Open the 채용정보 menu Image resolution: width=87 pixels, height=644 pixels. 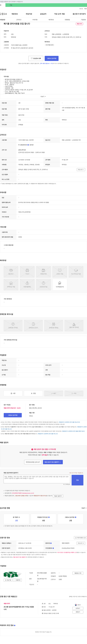15,14
